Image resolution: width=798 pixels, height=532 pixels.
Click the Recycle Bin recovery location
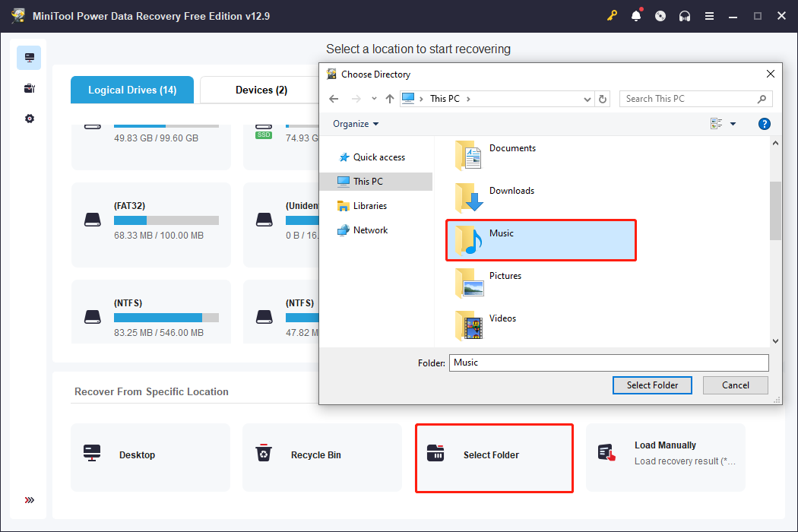(322, 458)
